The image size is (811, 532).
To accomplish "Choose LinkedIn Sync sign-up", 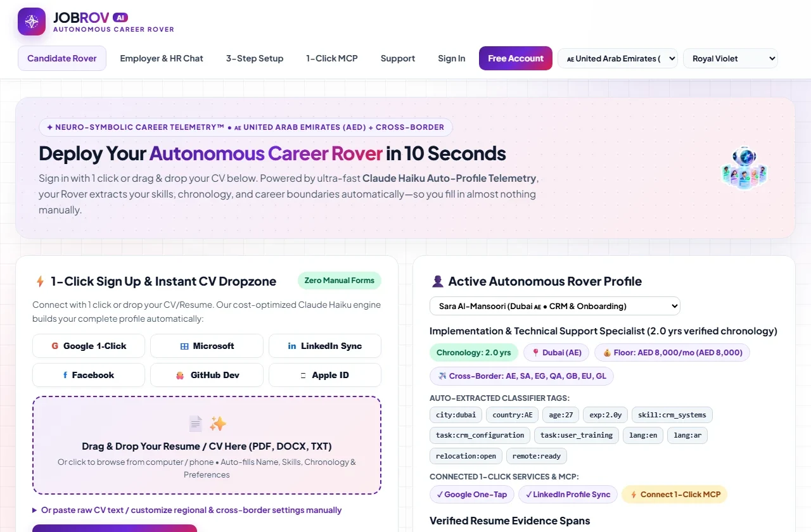I will coord(325,346).
